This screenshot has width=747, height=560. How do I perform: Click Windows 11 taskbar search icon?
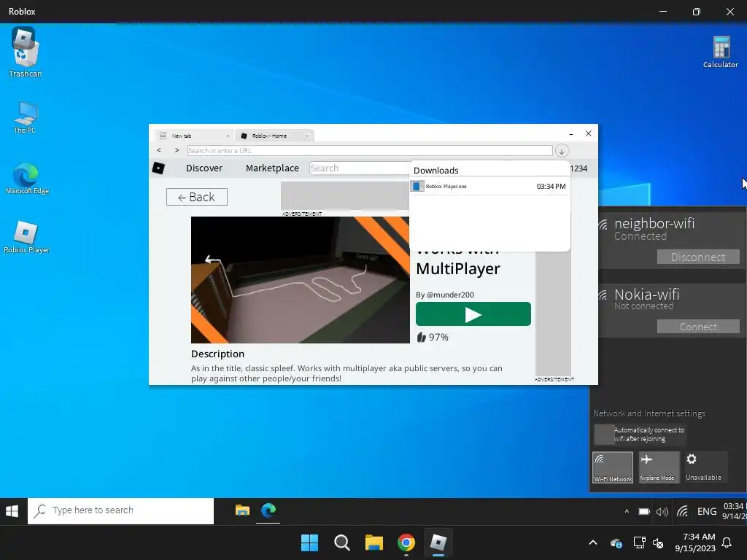click(342, 542)
